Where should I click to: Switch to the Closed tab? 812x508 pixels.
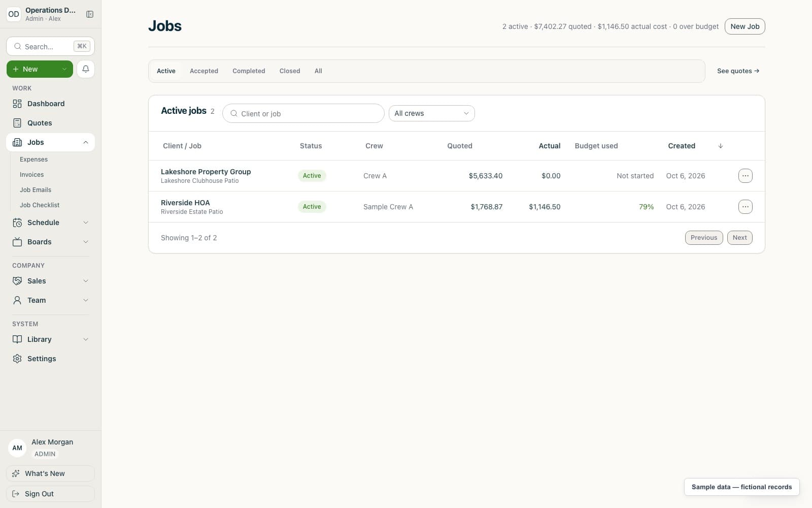pyautogui.click(x=290, y=71)
